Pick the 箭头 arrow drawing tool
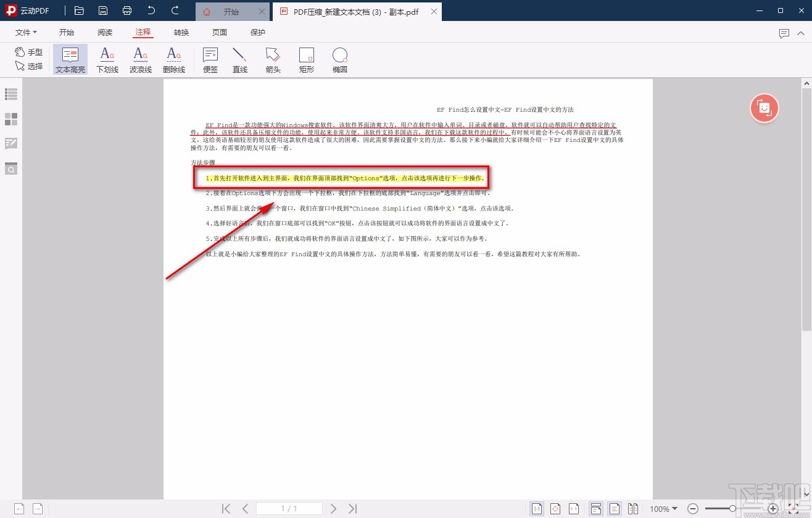 click(273, 60)
